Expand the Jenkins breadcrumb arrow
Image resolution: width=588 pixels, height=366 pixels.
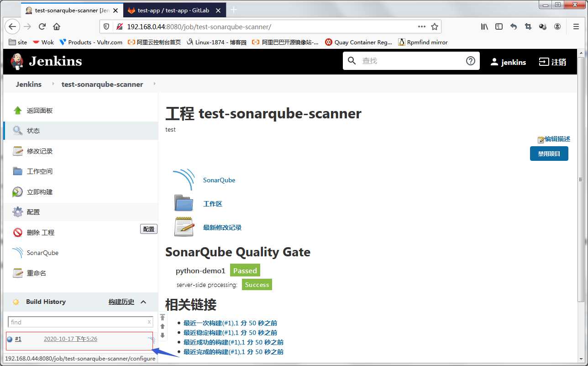[52, 84]
